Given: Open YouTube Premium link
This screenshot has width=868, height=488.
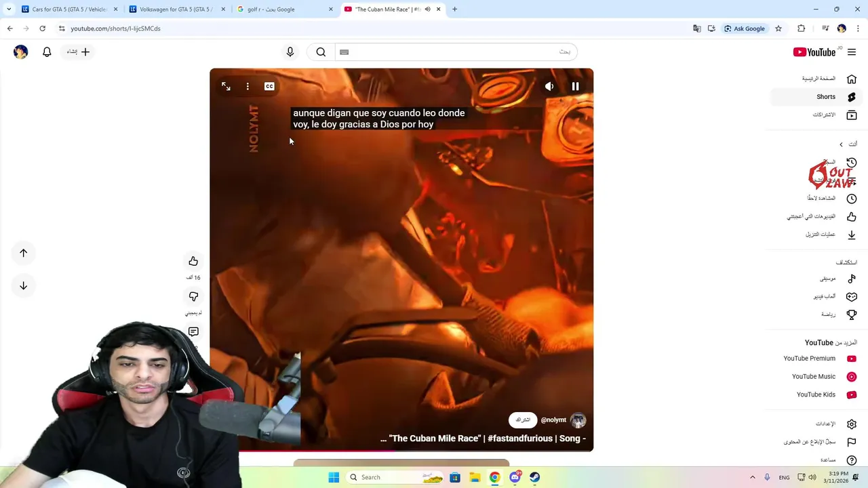Looking at the screenshot, I should [x=816, y=359].
